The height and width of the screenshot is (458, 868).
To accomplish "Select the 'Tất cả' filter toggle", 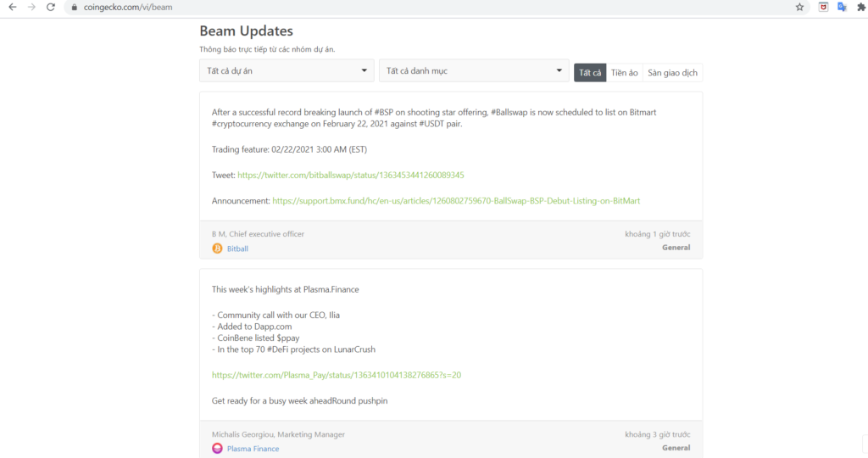I will [590, 73].
